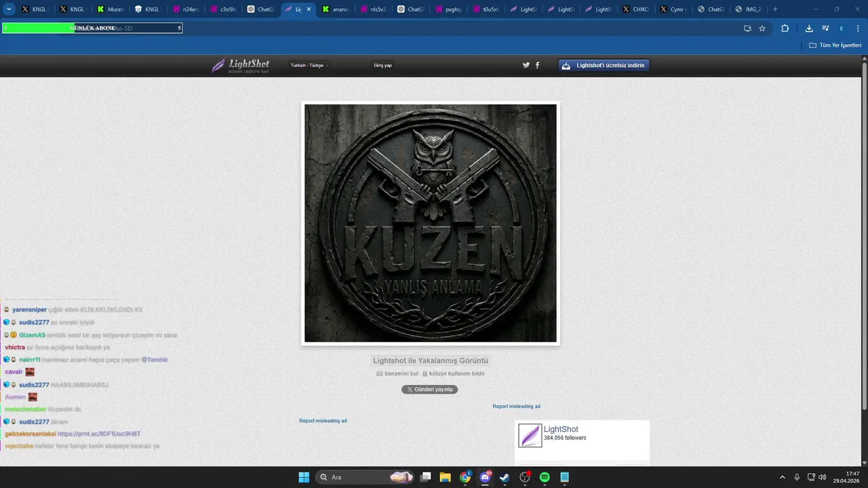Click the cavair username in chat

coord(14,372)
